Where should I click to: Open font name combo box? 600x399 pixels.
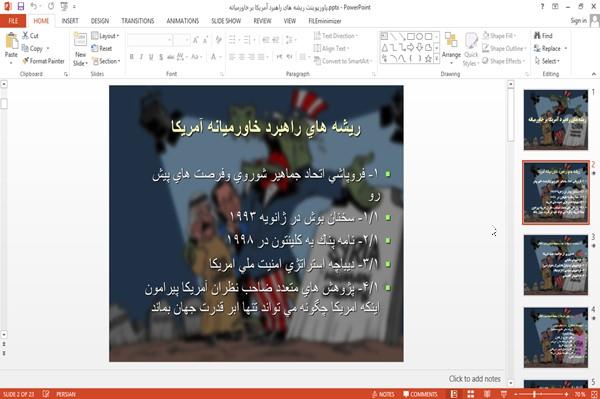pos(150,40)
